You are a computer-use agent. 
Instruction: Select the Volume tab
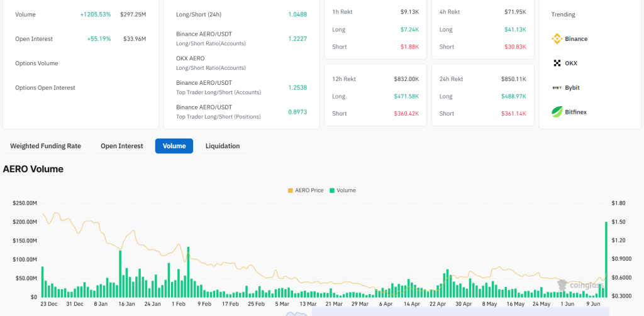[x=174, y=146]
